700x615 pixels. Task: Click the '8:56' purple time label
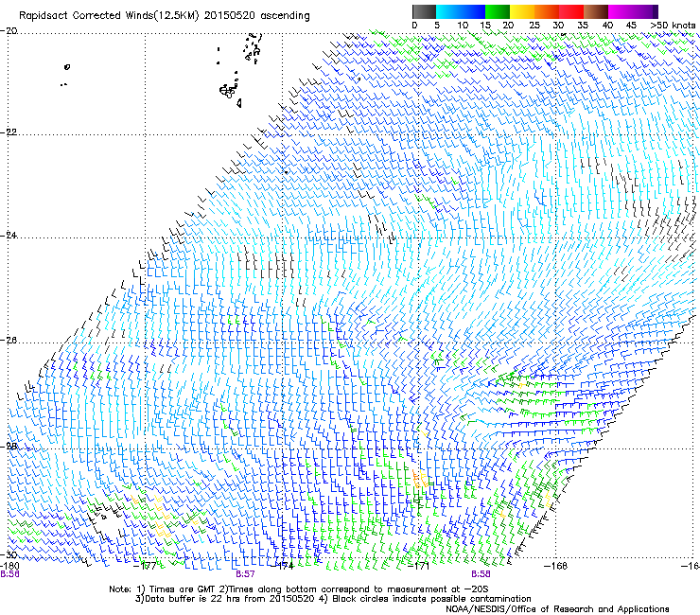pyautogui.click(x=9, y=574)
